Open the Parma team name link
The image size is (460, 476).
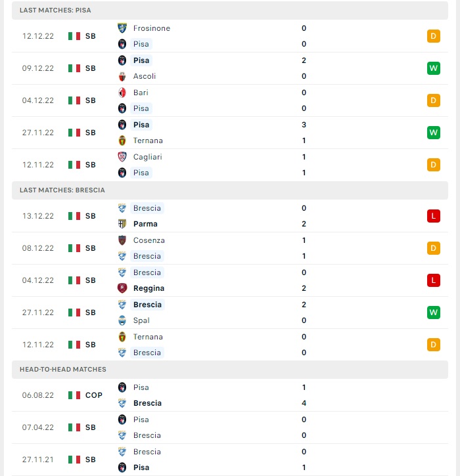145,224
